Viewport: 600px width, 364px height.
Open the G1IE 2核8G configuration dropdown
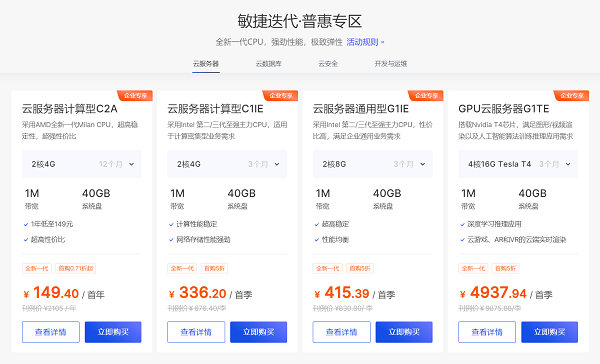point(373,164)
